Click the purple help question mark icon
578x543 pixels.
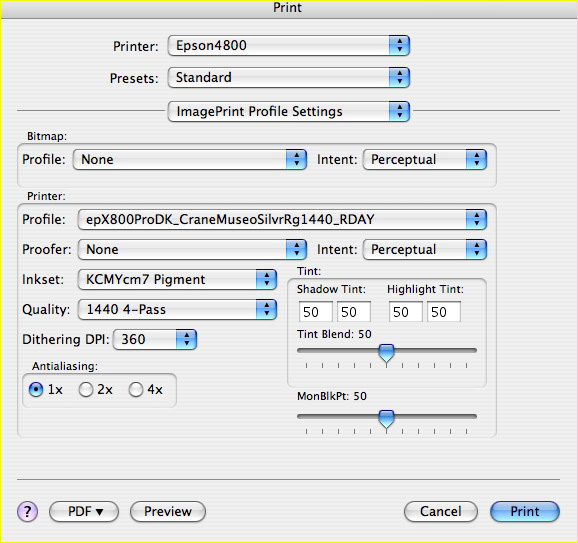(27, 511)
